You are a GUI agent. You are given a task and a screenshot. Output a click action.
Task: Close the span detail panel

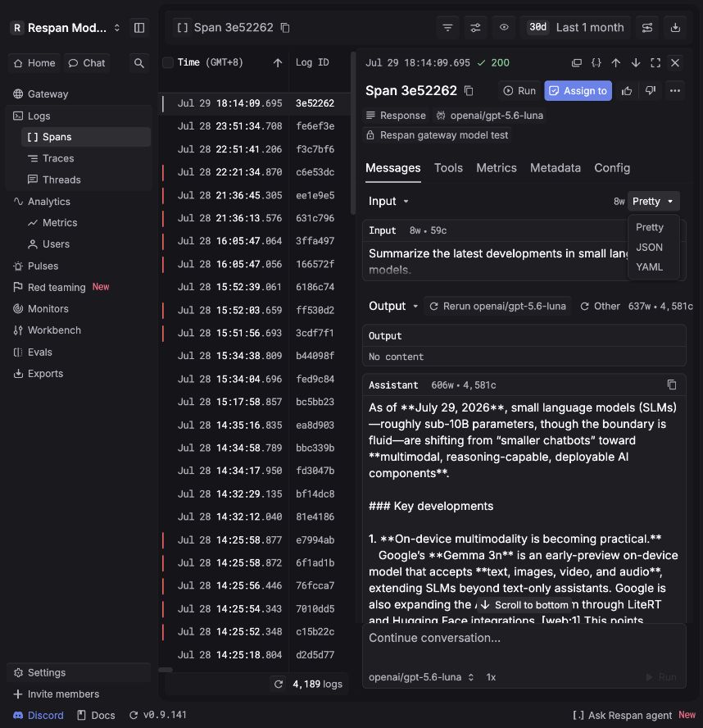click(675, 62)
